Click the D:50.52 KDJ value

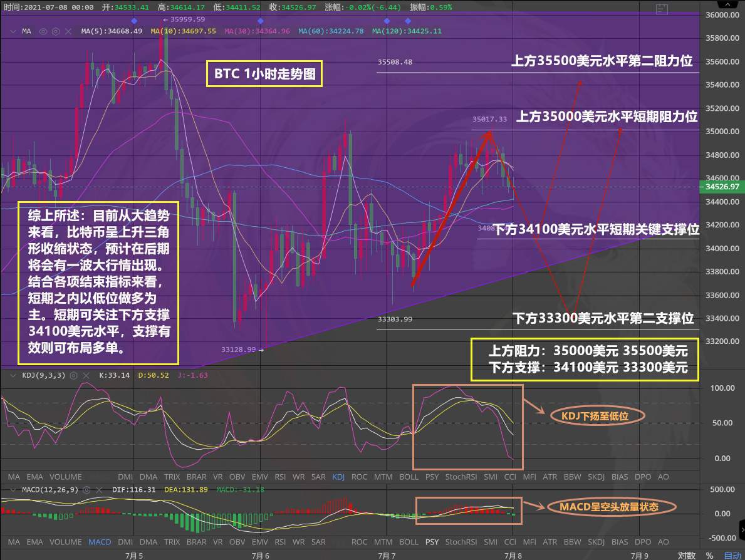pos(154,375)
